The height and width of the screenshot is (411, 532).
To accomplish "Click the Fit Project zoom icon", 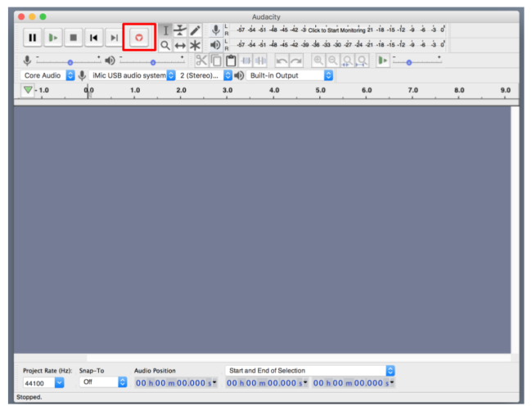I will [362, 61].
